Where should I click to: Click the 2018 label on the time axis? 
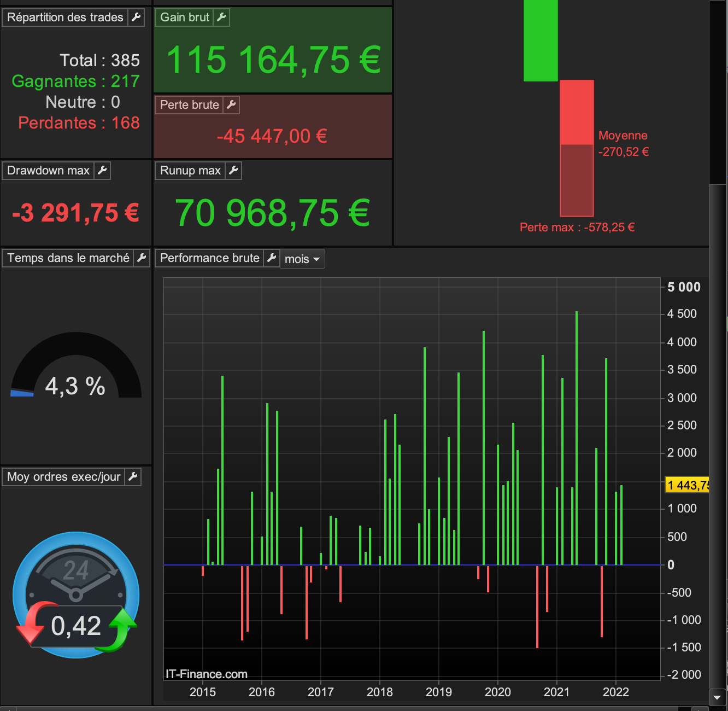pos(380,692)
